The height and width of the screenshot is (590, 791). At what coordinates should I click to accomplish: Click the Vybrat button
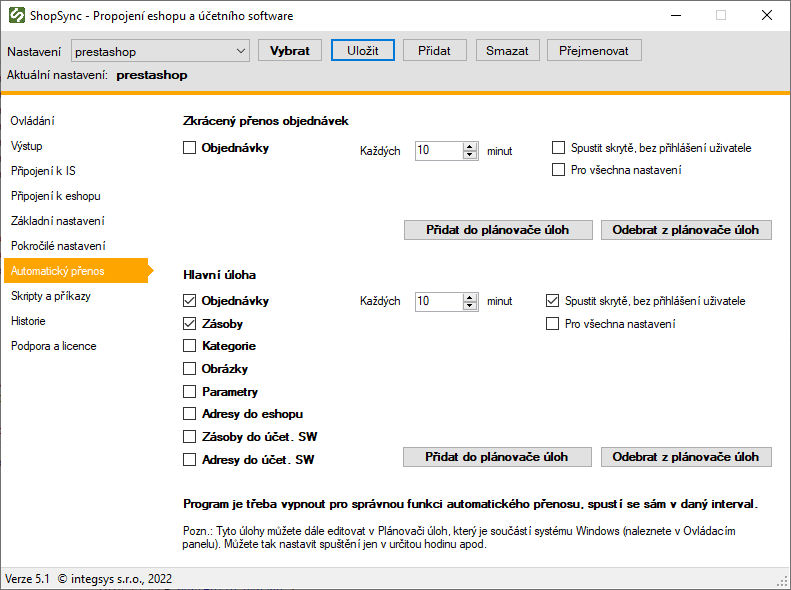[289, 51]
